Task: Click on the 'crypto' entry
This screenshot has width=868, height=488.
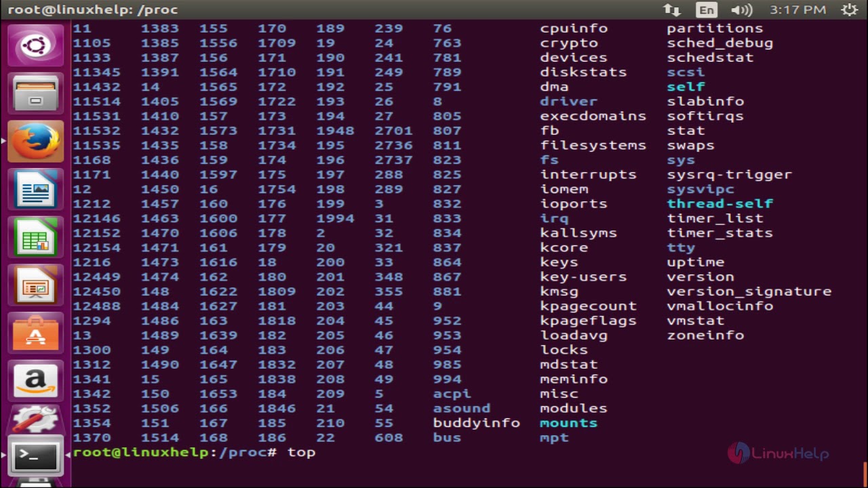Action: click(x=569, y=43)
